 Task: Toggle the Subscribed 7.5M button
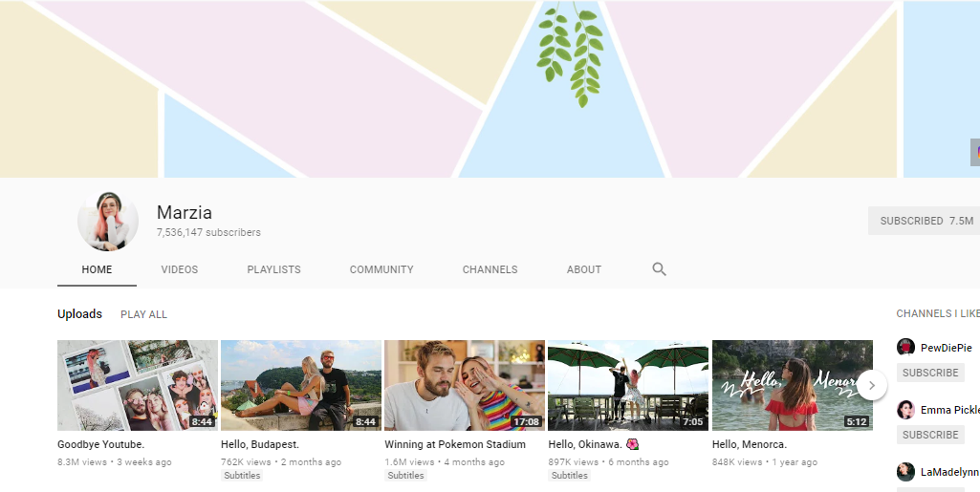click(x=926, y=221)
